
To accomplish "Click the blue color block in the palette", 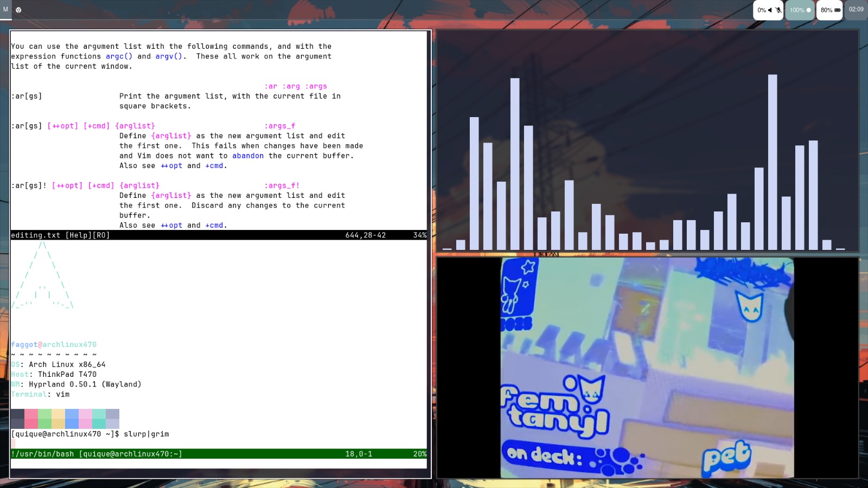I will click(72, 419).
